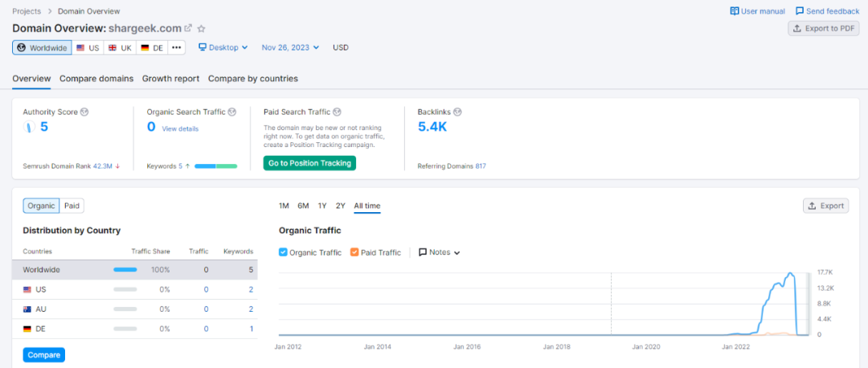Open Growth report tab

[170, 79]
